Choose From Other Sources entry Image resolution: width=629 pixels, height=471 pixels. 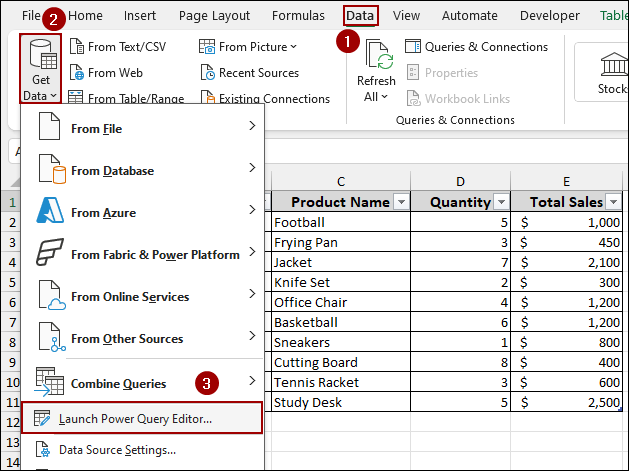(142, 337)
